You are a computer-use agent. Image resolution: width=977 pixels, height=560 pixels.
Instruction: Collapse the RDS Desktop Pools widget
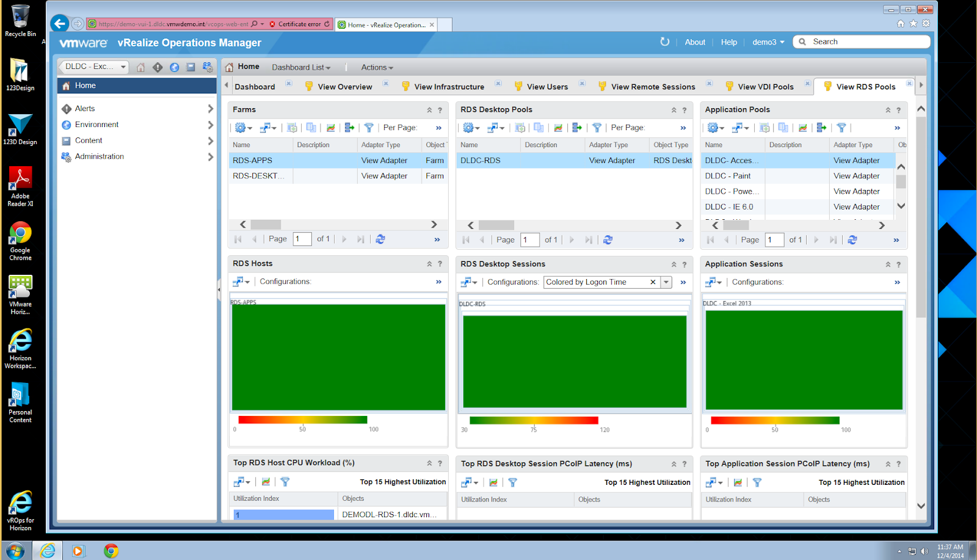click(x=674, y=111)
